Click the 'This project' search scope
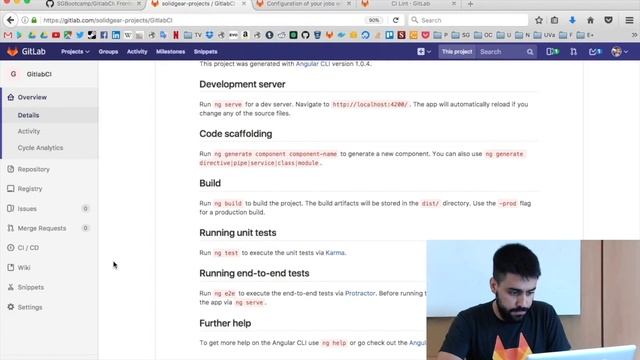Image resolution: width=640 pixels, height=360 pixels. (x=457, y=52)
